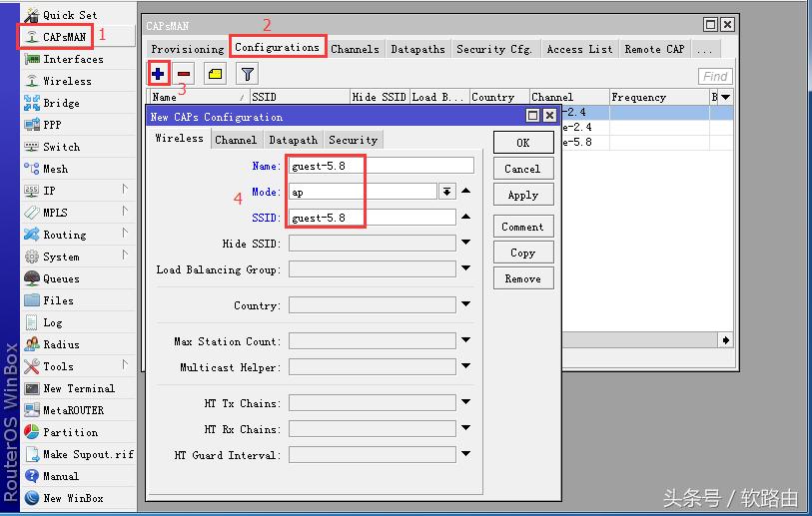Click the Comment button
The width and height of the screenshot is (812, 516).
pyautogui.click(x=523, y=227)
